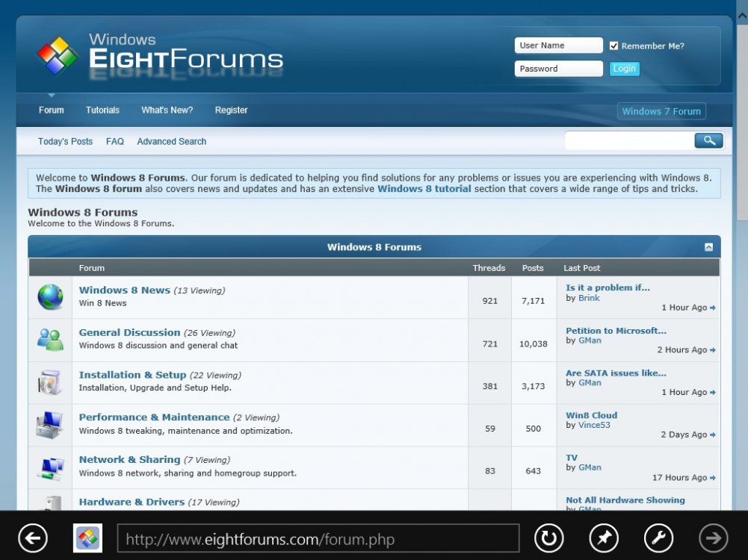
Task: Click the Threads column header
Action: 489,268
